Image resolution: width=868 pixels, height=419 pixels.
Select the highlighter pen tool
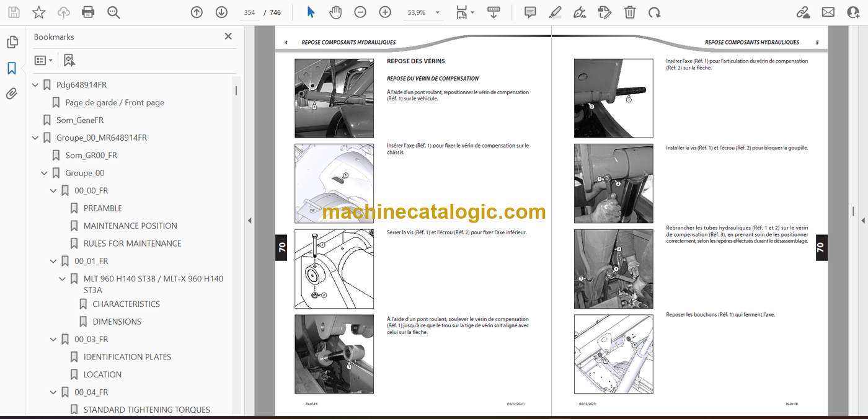555,12
